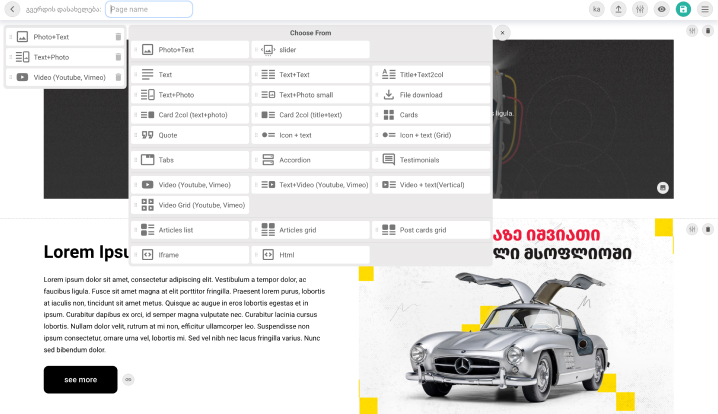Go back using the left chevron button

coord(13,9)
